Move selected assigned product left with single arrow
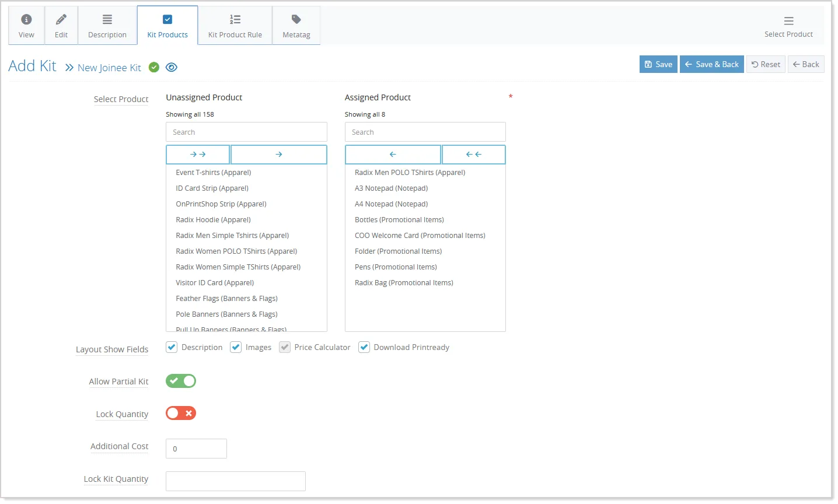This screenshot has width=838, height=504. click(x=393, y=155)
